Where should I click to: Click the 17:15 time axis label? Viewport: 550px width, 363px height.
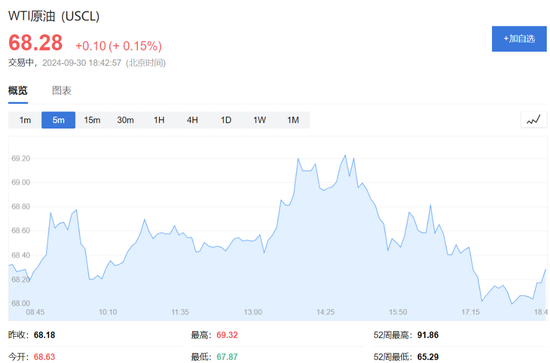[470, 312]
